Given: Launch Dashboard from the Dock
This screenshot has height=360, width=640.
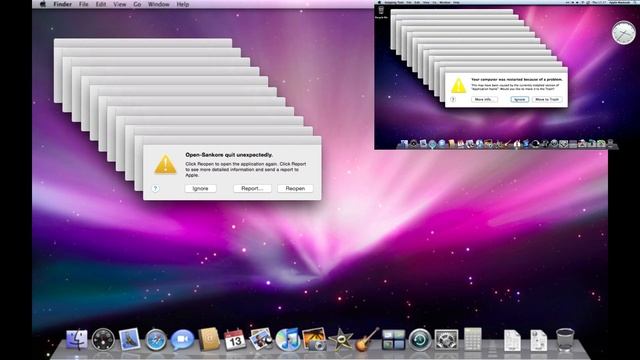Looking at the screenshot, I should [x=103, y=340].
